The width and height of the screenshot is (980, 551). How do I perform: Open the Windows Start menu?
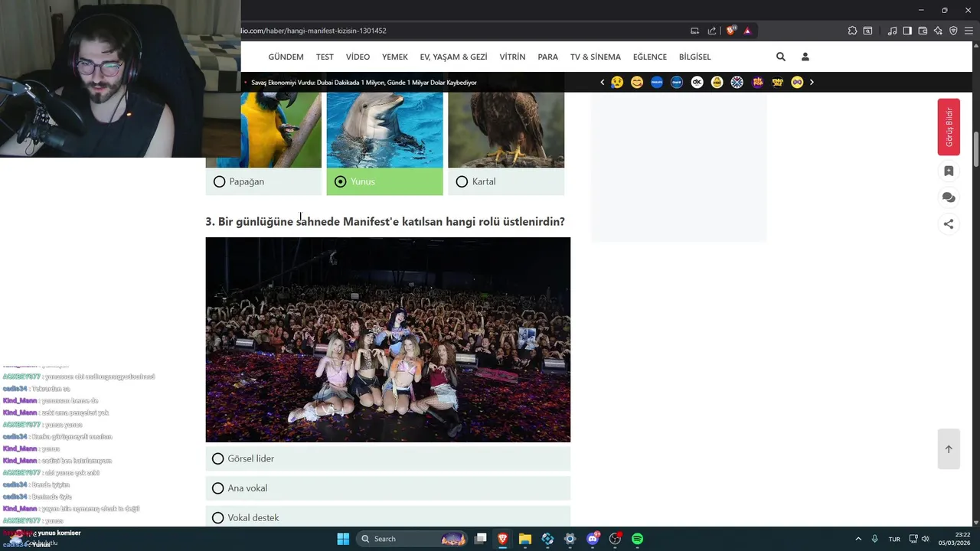[343, 539]
